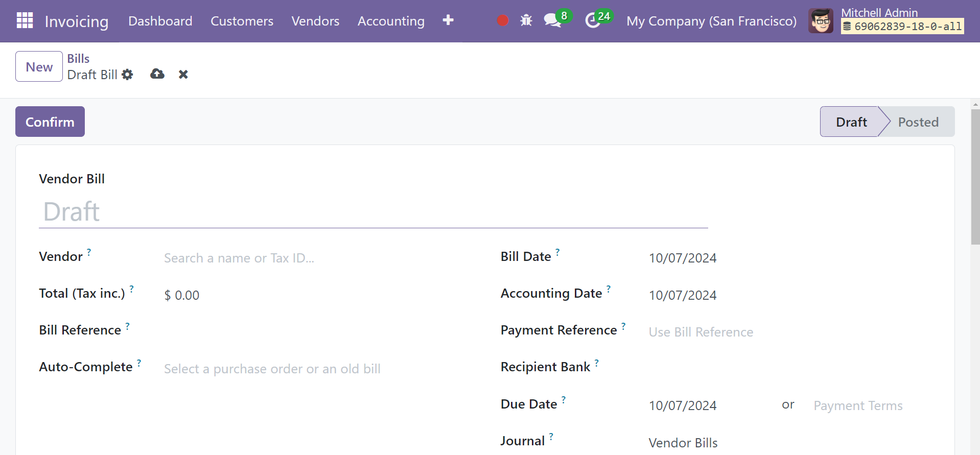The height and width of the screenshot is (455, 980).
Task: Click the Accounting Date 10/07/2024 field
Action: tap(790, 295)
